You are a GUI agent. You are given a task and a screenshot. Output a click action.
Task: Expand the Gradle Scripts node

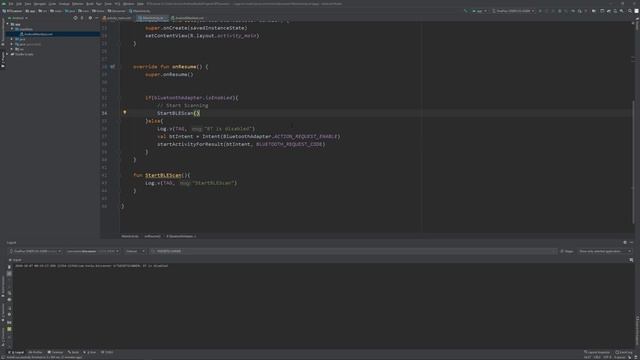click(7, 54)
